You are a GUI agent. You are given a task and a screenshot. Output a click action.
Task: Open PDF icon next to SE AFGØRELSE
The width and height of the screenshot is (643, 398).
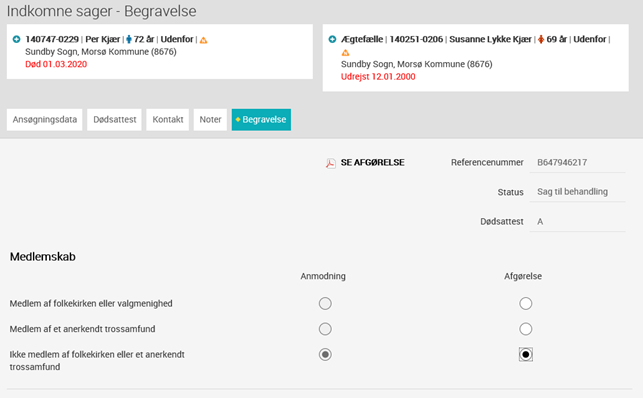(x=331, y=163)
